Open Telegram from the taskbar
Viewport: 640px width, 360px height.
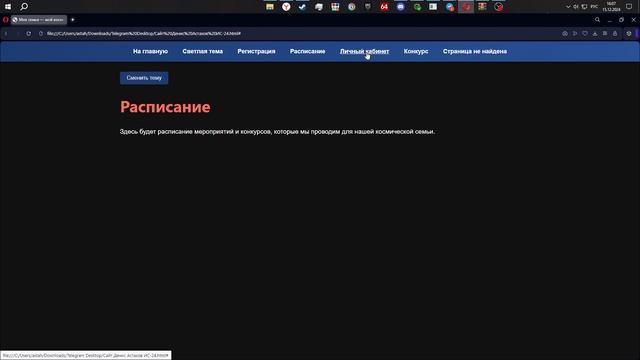pyautogui.click(x=449, y=7)
